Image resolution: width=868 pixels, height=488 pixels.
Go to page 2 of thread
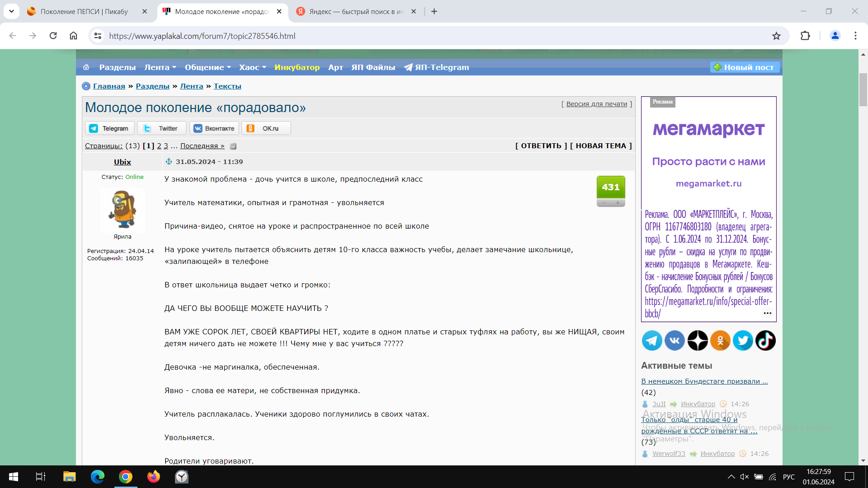point(159,146)
